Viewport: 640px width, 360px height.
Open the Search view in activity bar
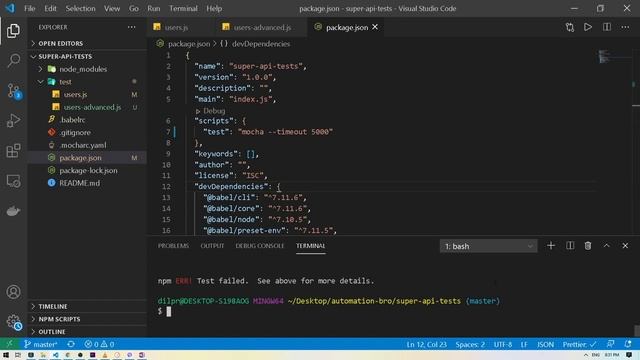coord(13,60)
